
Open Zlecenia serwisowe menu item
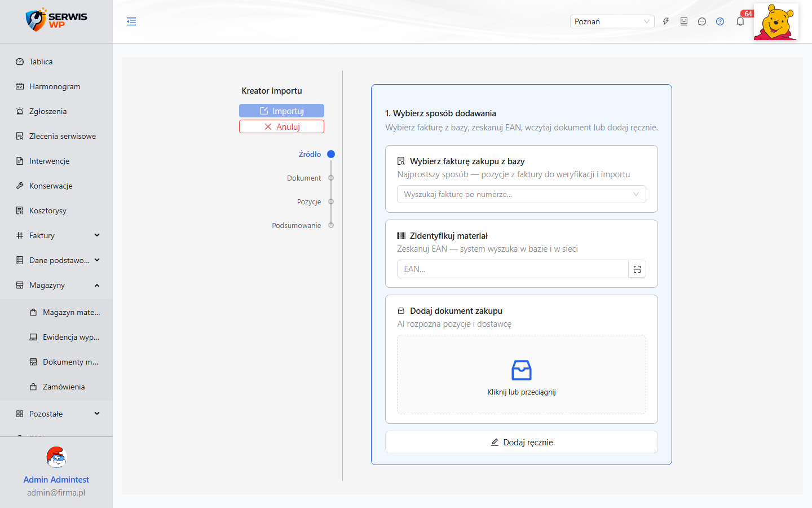coord(56,136)
